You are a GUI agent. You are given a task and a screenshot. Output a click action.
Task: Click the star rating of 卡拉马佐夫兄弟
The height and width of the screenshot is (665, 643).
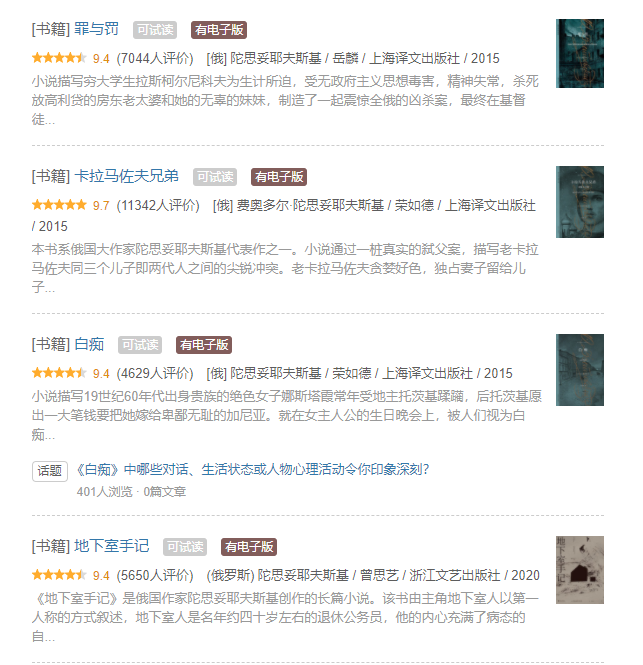tap(59, 205)
